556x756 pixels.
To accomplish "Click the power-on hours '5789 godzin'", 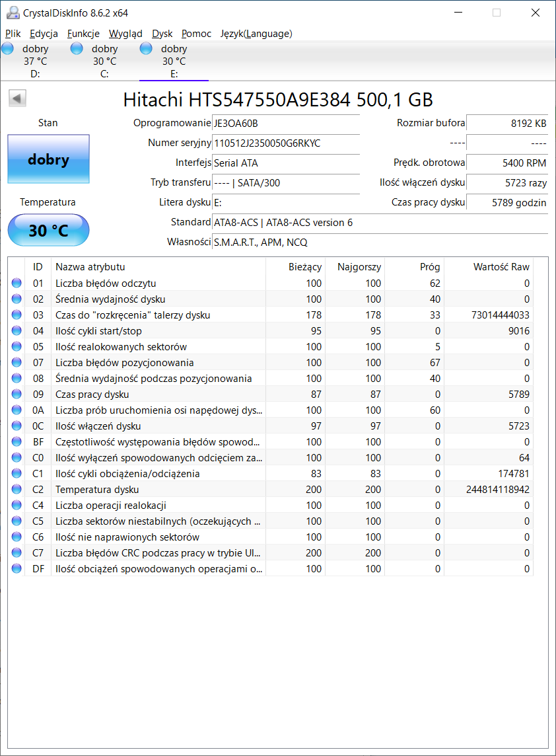I will pos(507,202).
